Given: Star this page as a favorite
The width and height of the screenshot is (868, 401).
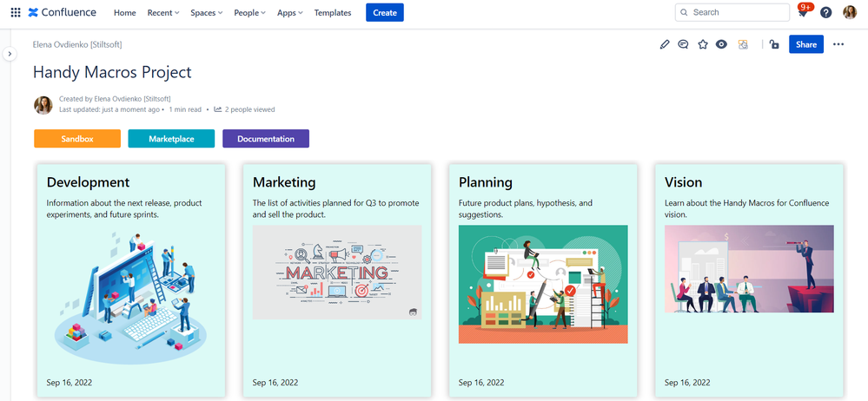Looking at the screenshot, I should pos(703,44).
